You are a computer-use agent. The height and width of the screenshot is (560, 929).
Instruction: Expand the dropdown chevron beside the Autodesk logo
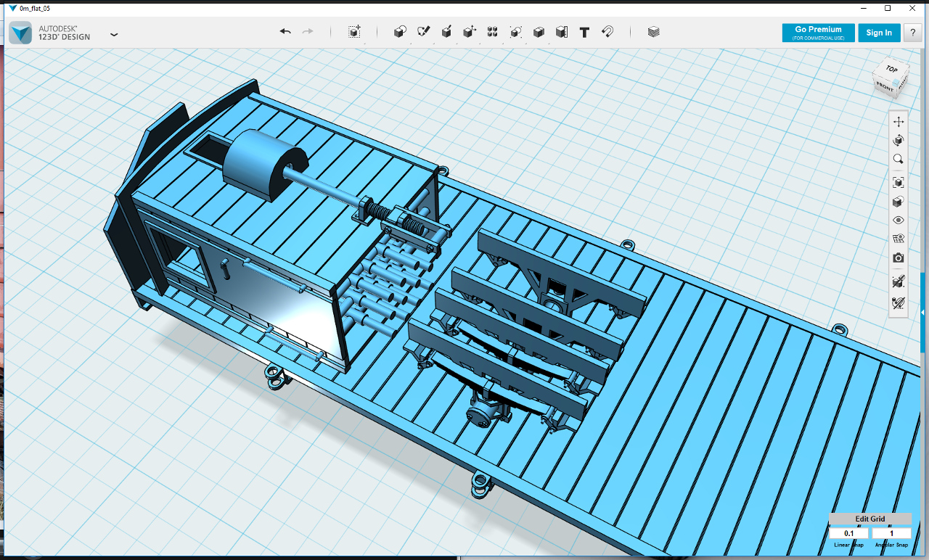tap(114, 33)
